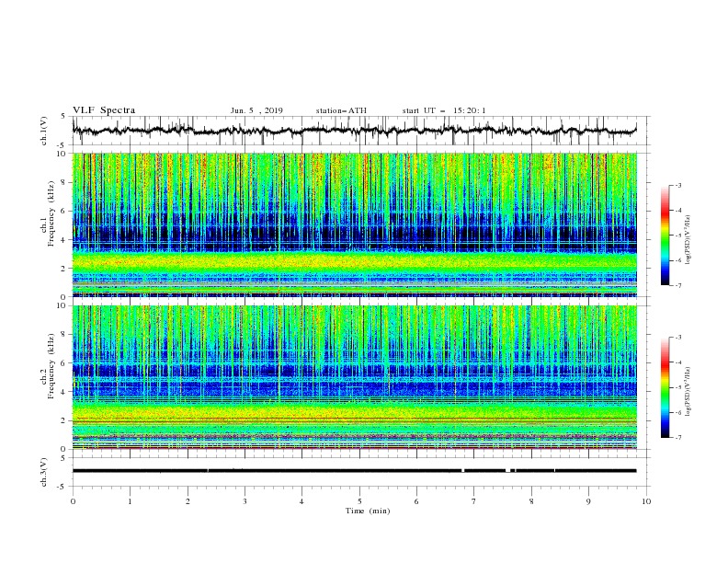Click the "3" tick on Time axis

[x=245, y=501]
